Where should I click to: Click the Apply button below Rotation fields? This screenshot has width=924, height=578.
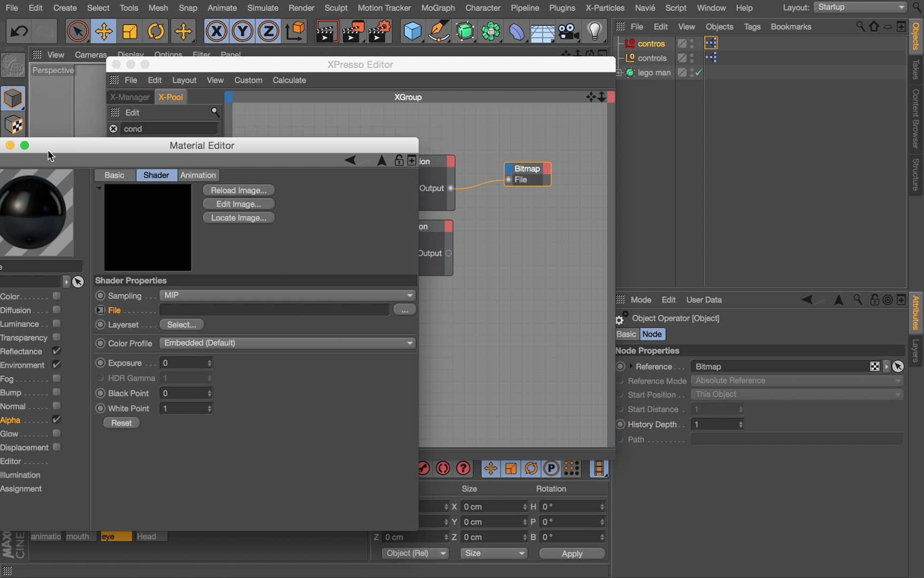point(571,553)
